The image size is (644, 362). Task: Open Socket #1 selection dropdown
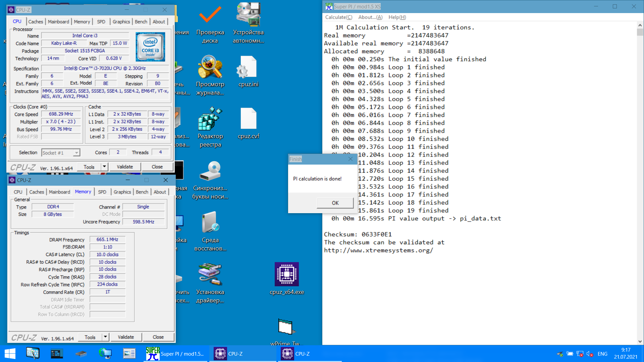click(61, 153)
